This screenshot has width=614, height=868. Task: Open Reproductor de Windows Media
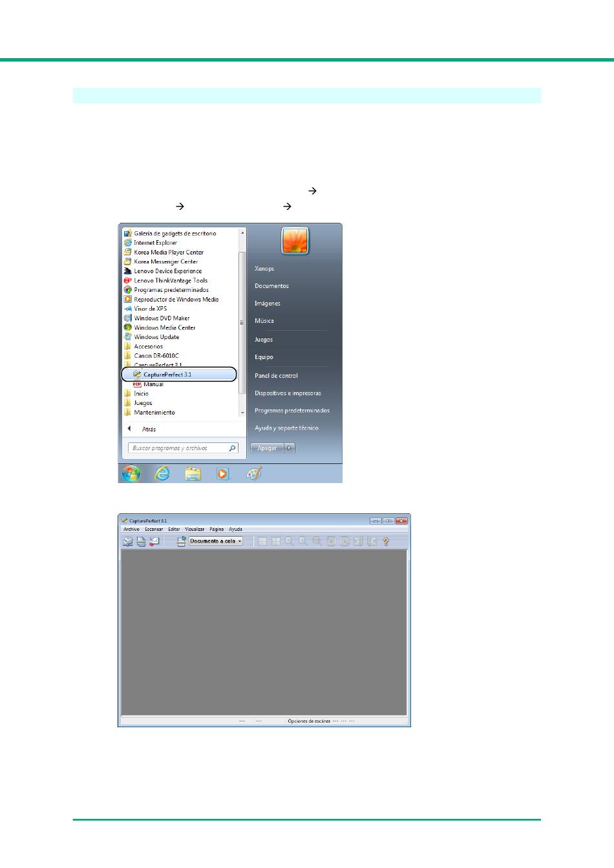[171, 300]
